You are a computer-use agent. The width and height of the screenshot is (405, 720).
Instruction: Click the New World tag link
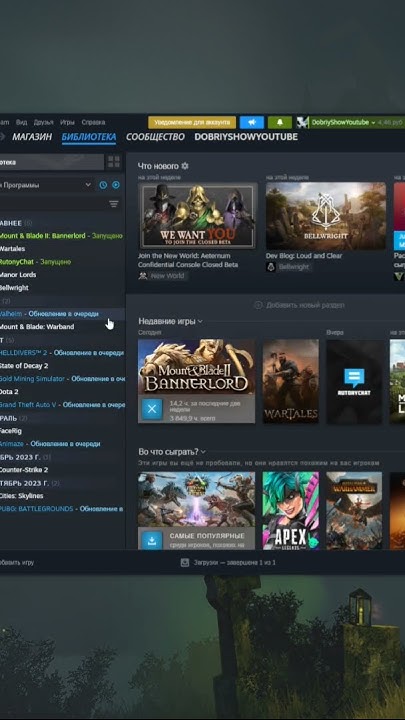[x=167, y=276]
